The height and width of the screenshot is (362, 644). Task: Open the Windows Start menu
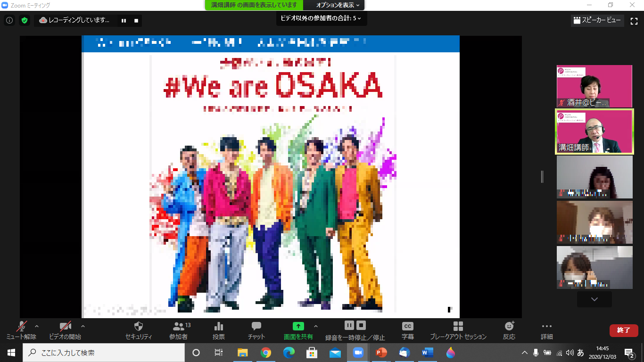11,353
